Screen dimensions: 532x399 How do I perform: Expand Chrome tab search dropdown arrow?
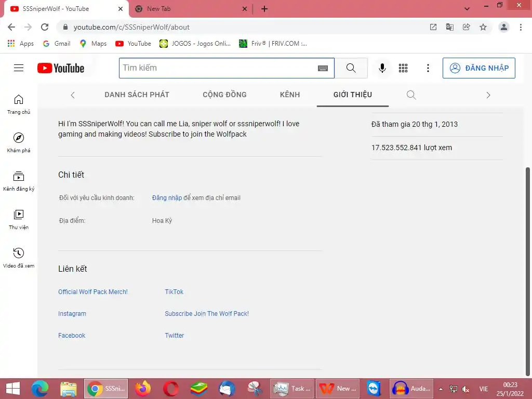(467, 9)
